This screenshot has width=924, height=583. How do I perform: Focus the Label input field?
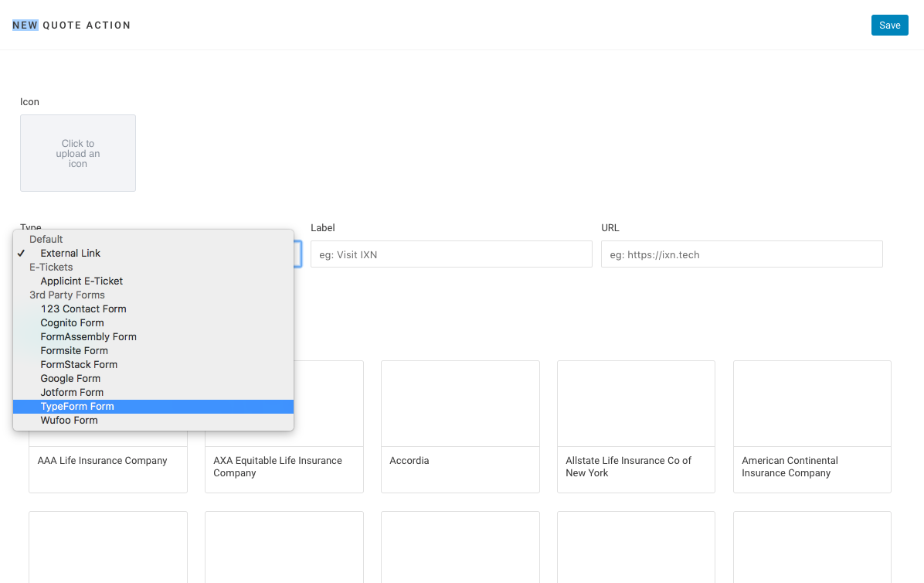click(451, 254)
